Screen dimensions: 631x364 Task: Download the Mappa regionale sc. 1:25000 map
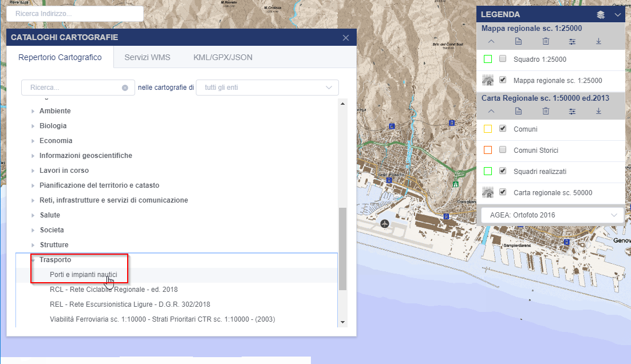pyautogui.click(x=598, y=41)
